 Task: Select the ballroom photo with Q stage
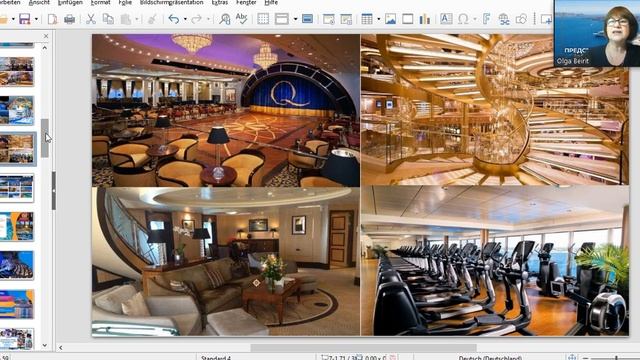[226, 111]
